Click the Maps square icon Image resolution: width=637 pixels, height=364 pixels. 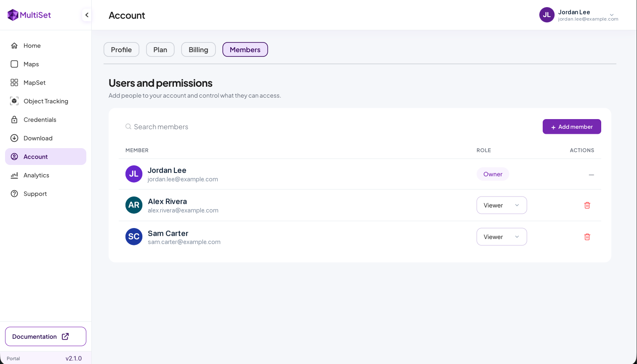(14, 64)
